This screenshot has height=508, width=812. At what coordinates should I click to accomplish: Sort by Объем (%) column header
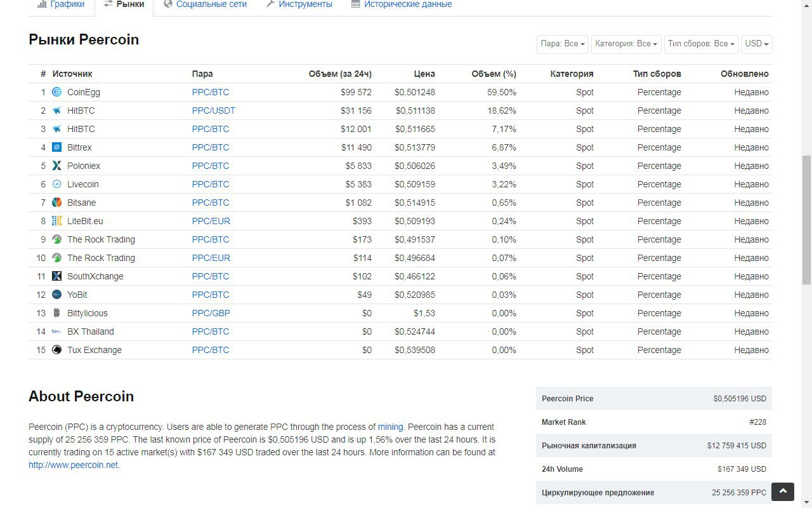[494, 74]
